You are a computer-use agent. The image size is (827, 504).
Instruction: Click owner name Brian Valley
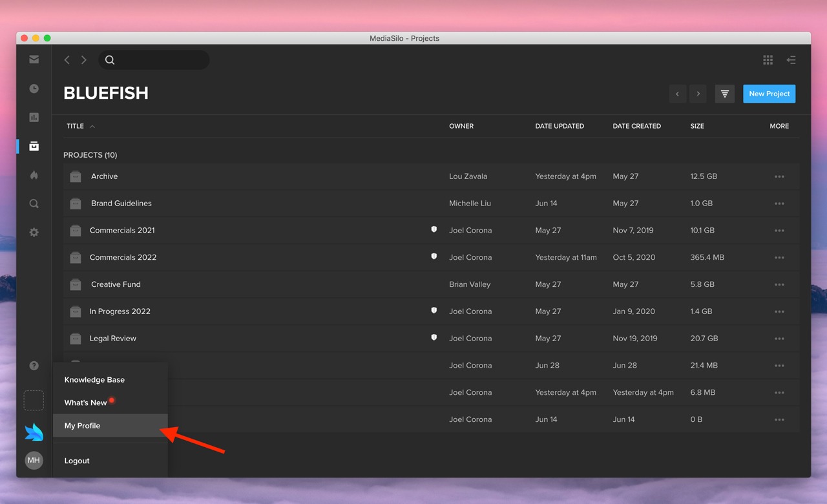(470, 285)
